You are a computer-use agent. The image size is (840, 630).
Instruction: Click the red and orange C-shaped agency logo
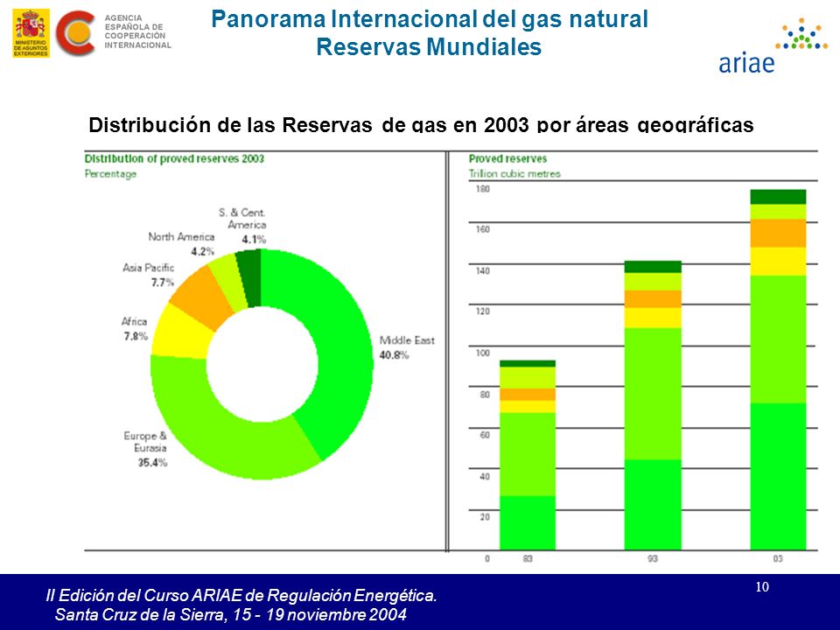click(x=75, y=33)
